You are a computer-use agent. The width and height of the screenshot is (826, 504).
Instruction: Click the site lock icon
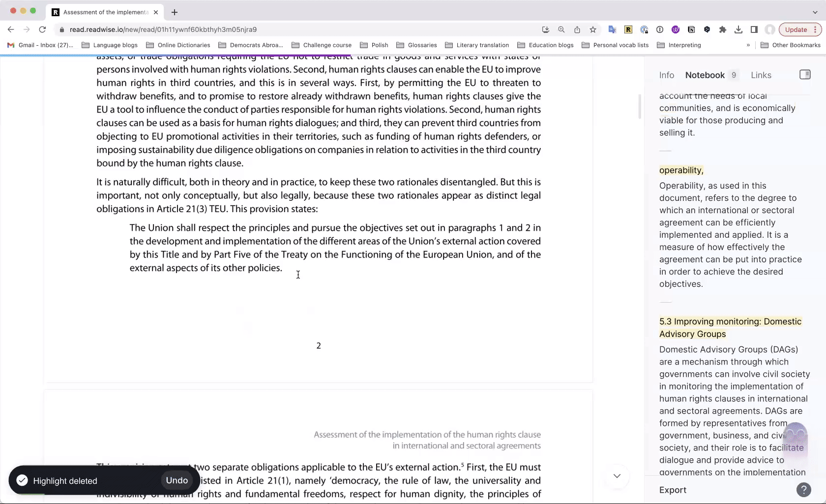click(61, 29)
